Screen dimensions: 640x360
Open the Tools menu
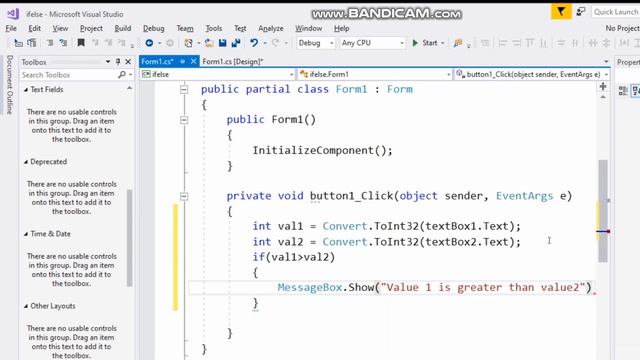pos(213,28)
